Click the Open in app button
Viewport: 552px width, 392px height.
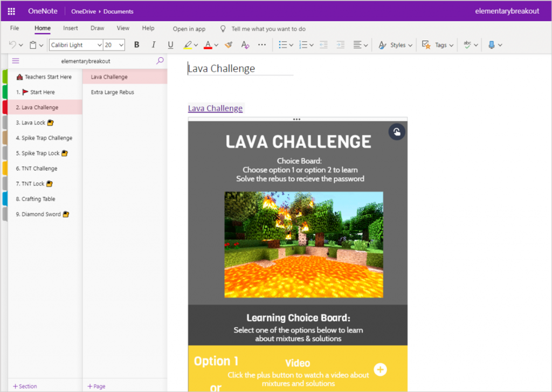click(189, 29)
